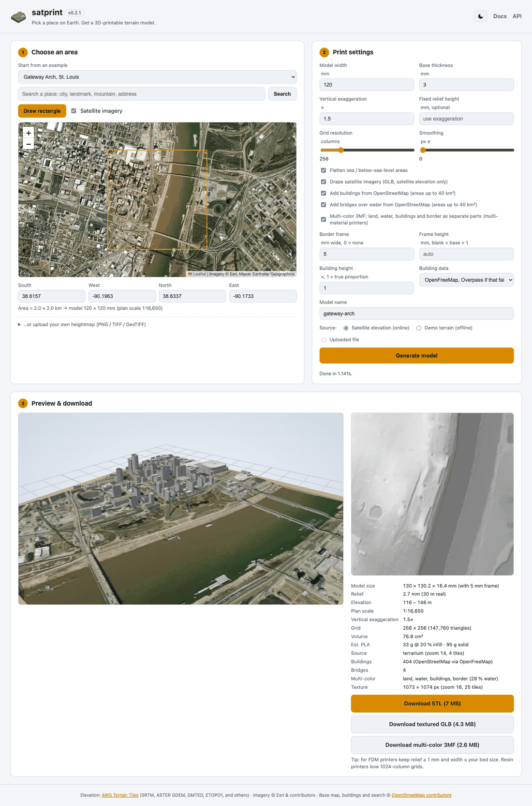Click the Frame height field
Image resolution: width=532 pixels, height=806 pixels.
click(x=466, y=254)
